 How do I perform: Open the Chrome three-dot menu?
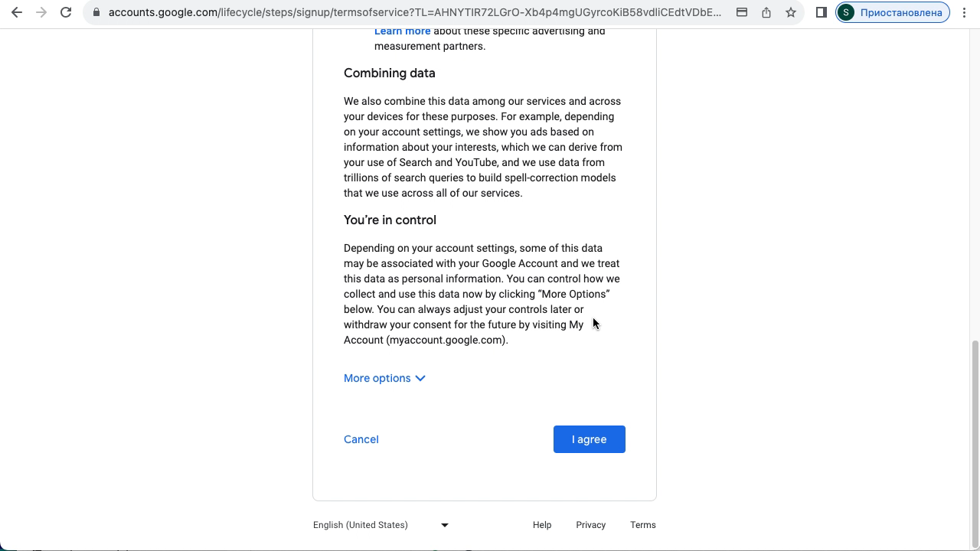click(965, 12)
